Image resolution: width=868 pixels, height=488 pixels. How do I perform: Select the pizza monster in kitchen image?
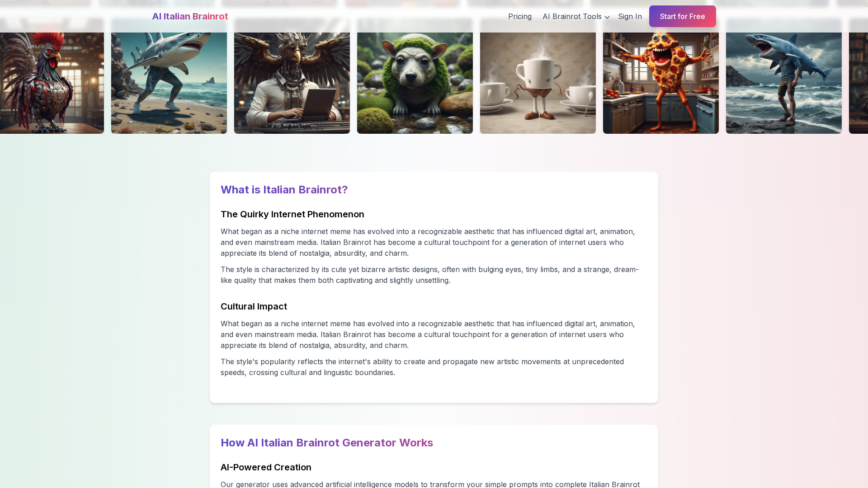coord(661,76)
